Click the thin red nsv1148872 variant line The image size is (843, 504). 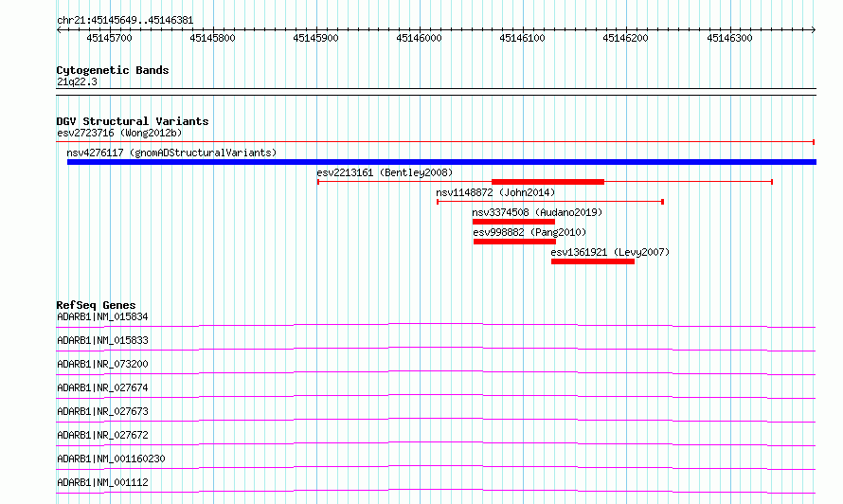click(x=550, y=202)
